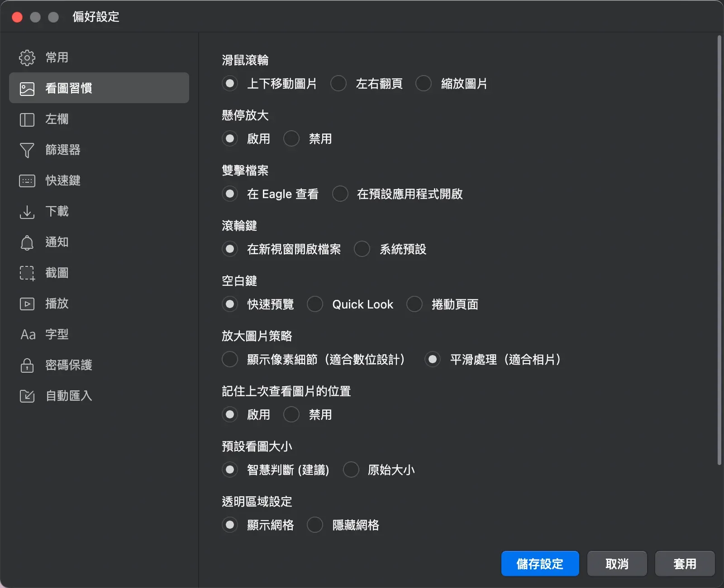The height and width of the screenshot is (588, 724).
Task: Open the 密碼保護 lock icon
Action: [x=27, y=365]
